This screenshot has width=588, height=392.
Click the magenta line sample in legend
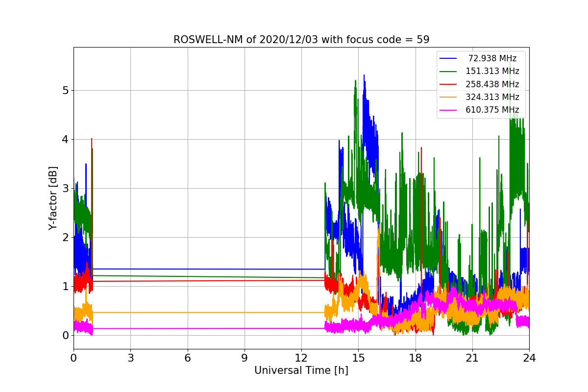tap(449, 110)
